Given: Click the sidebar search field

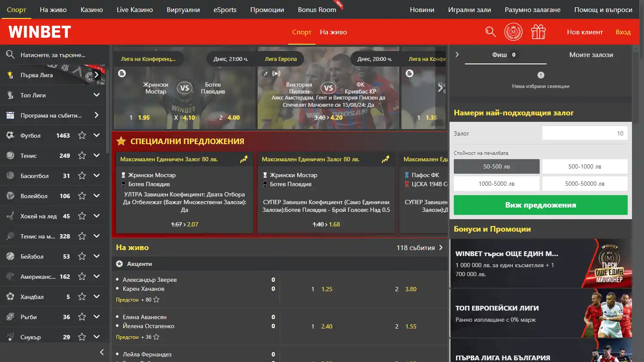Looking at the screenshot, I should [53, 55].
